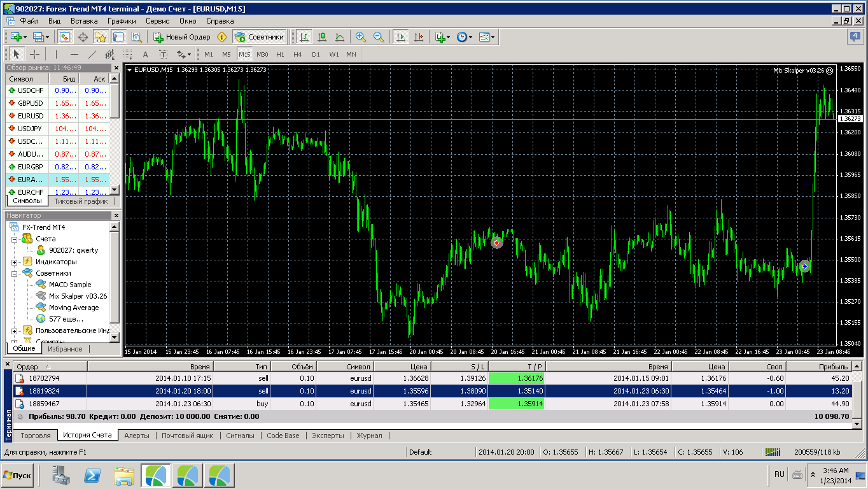Open the periodicity clock dropdown arrow
Viewport: 868px width, 489px height.
pos(470,37)
